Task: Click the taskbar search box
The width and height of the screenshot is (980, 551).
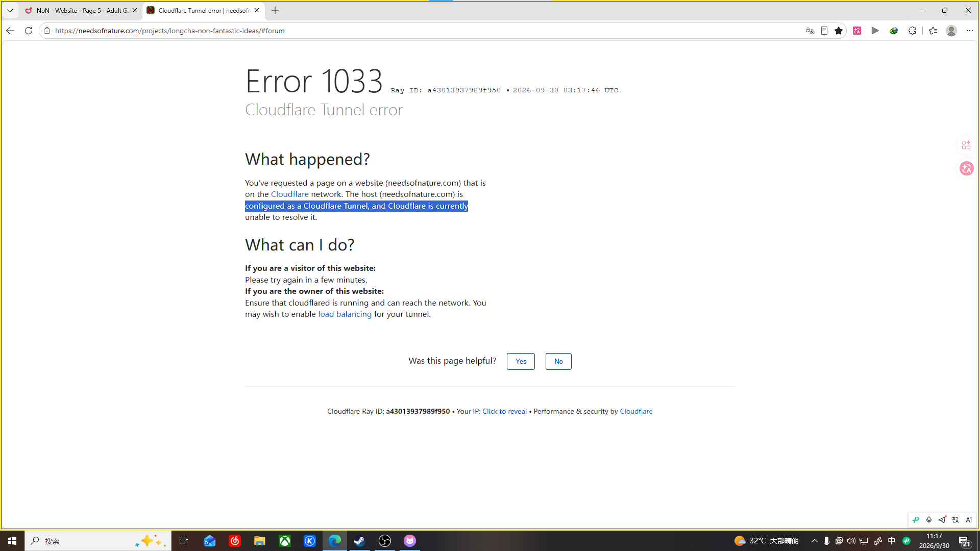Action: 97,541
